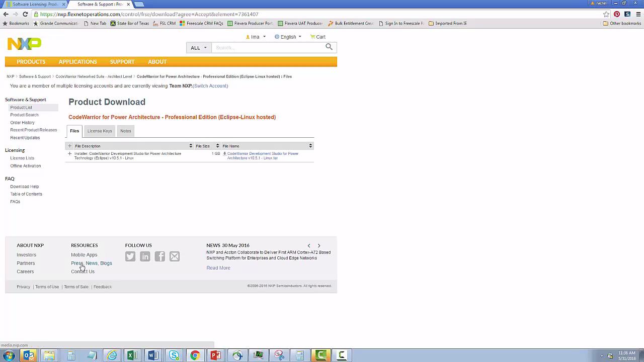Switch to the License Keys tab
The image size is (644, 362).
[100, 131]
